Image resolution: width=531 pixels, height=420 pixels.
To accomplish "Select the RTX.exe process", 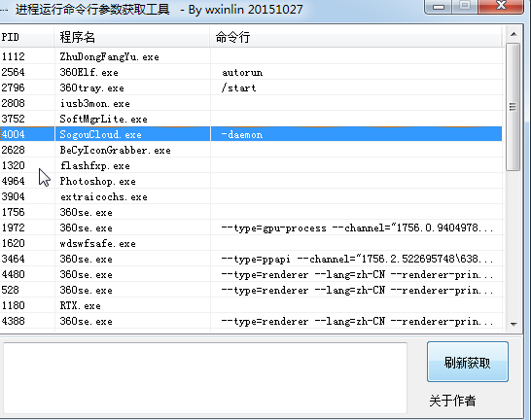I will (251, 305).
